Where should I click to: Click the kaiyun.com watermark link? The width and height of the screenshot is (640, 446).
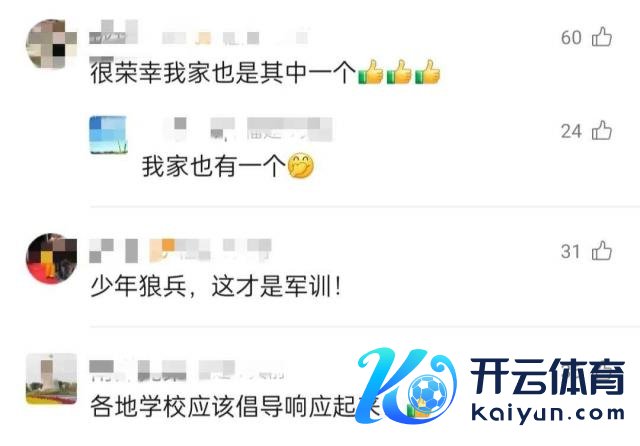(548, 412)
